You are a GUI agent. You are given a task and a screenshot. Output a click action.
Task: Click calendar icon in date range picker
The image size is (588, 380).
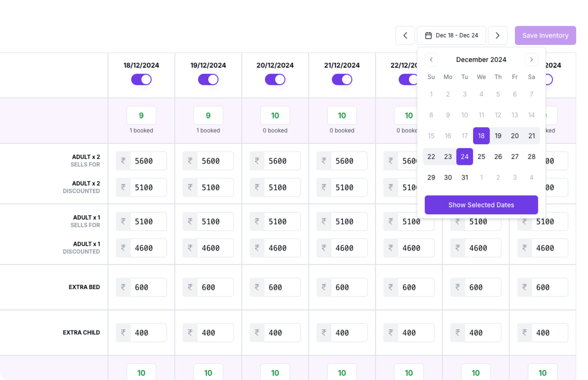pyautogui.click(x=428, y=35)
